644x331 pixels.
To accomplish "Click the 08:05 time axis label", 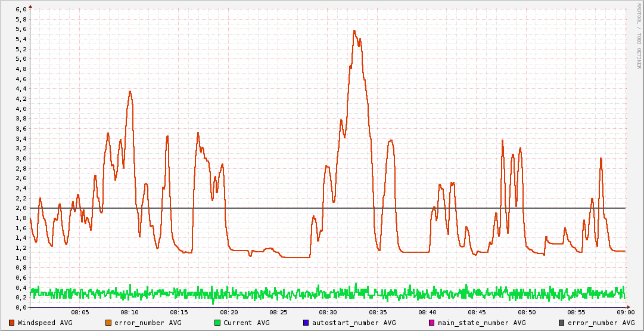I will 80,313.
